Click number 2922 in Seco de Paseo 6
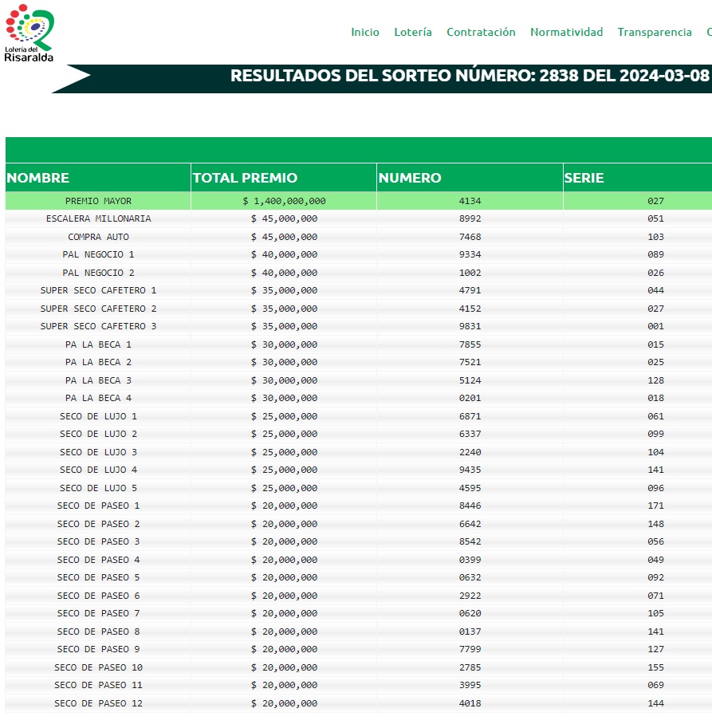 tap(470, 595)
